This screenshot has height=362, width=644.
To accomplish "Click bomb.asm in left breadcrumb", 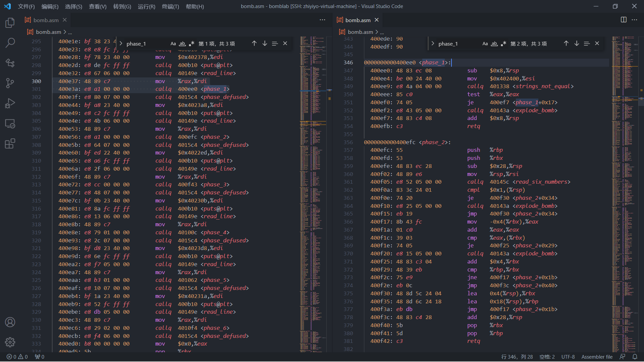I will (49, 32).
